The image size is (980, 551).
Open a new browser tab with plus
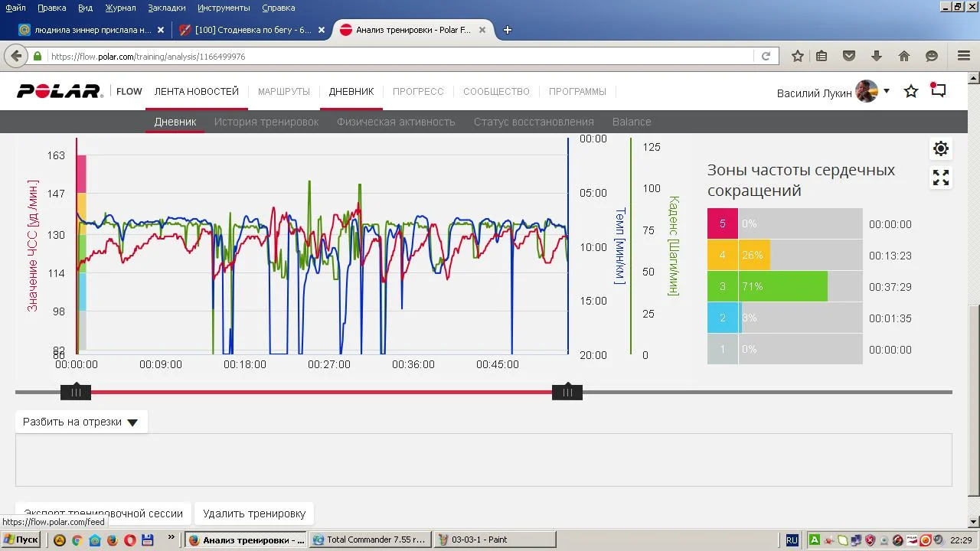[x=507, y=30]
